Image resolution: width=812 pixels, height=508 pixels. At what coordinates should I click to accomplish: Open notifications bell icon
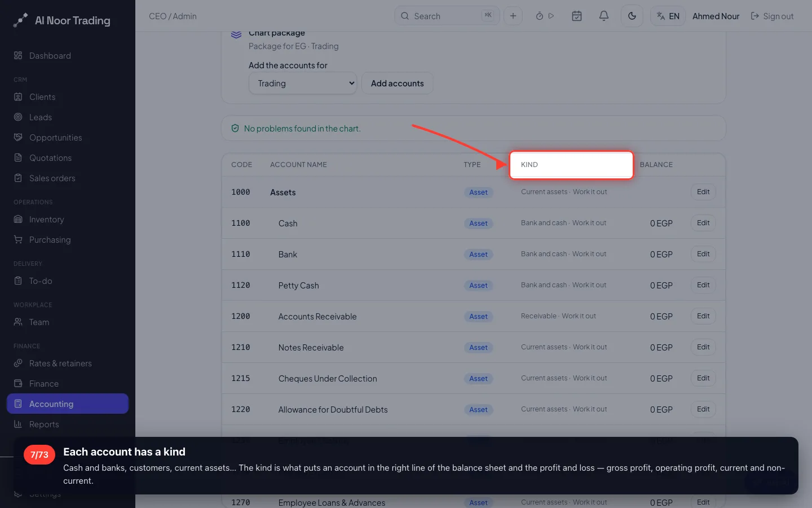click(604, 16)
